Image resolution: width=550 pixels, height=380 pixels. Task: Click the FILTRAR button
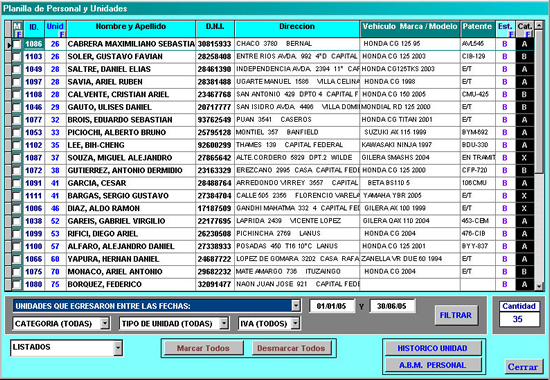tap(456, 315)
